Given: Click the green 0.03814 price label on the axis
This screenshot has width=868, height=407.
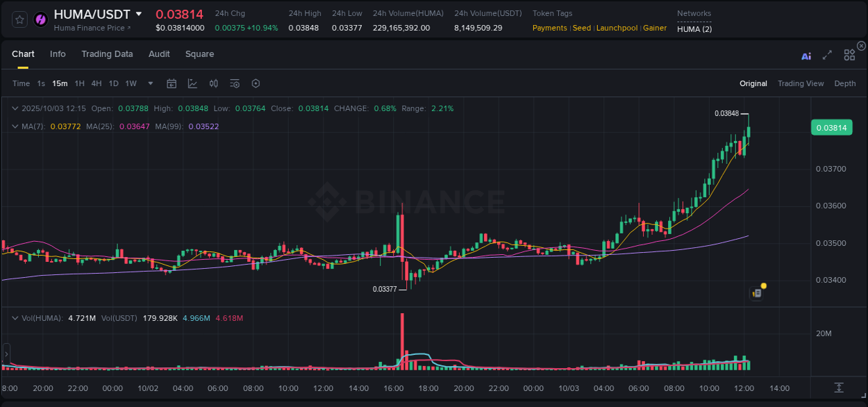Looking at the screenshot, I should click(831, 127).
